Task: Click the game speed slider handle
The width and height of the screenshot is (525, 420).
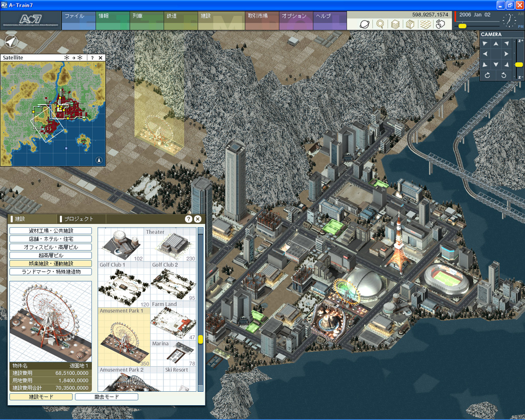Action: point(462,26)
